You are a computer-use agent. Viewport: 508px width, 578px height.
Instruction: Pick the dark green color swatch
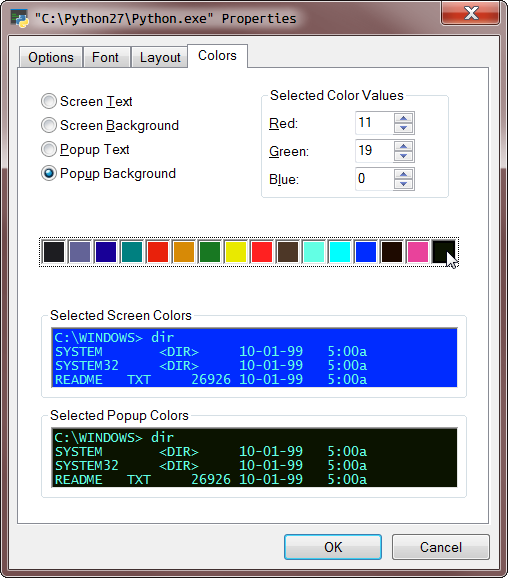[x=210, y=252]
